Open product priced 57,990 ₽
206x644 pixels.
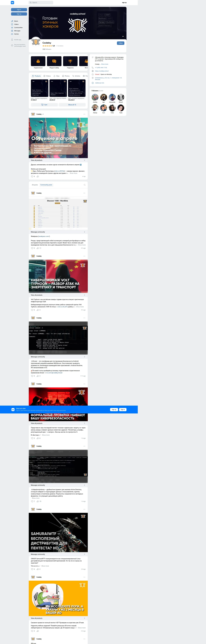pyautogui.click(x=39, y=90)
